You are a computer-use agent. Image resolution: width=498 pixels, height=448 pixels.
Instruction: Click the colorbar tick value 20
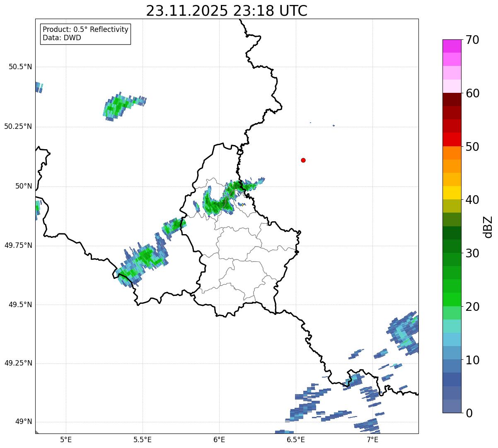click(x=472, y=307)
